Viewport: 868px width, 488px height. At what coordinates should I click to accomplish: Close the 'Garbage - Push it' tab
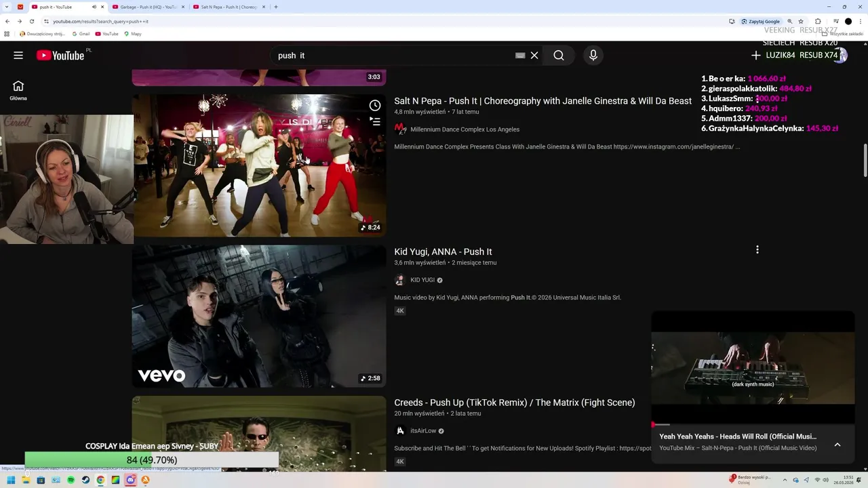182,7
